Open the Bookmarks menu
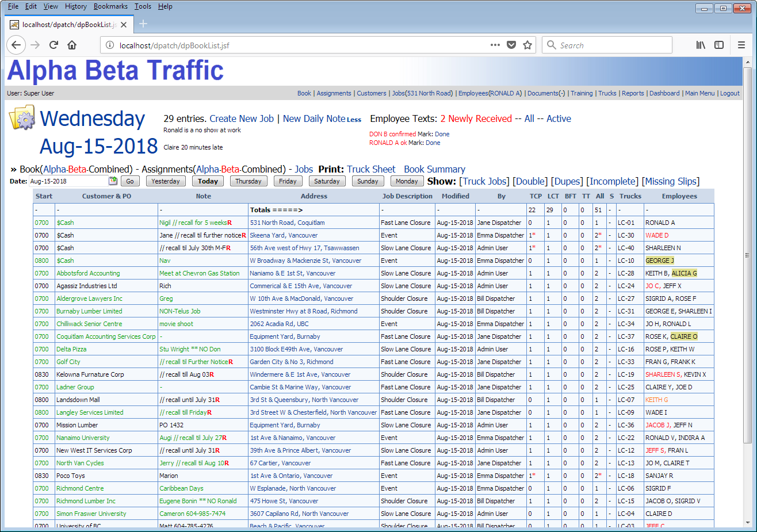Image resolution: width=757 pixels, height=532 pixels. 110,6
